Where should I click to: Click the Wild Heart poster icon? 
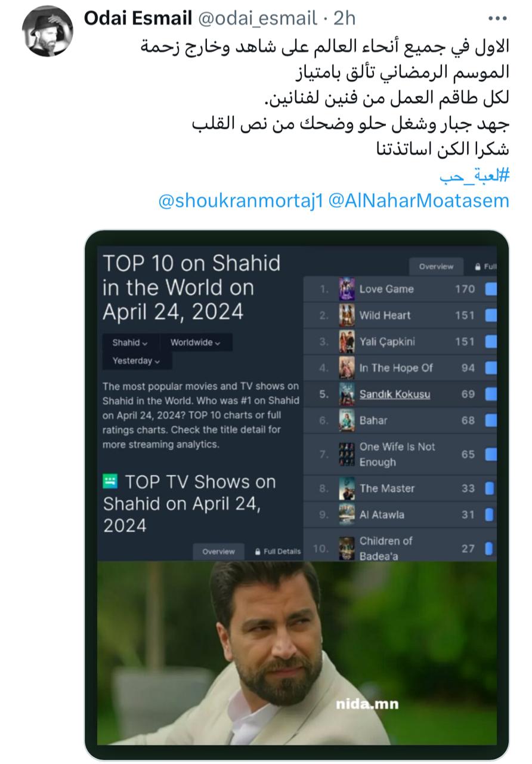coord(347,316)
